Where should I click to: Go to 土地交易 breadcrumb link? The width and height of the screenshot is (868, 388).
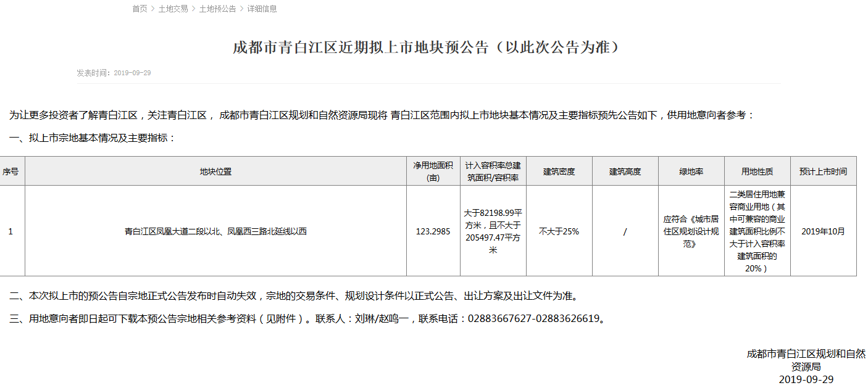coord(173,9)
